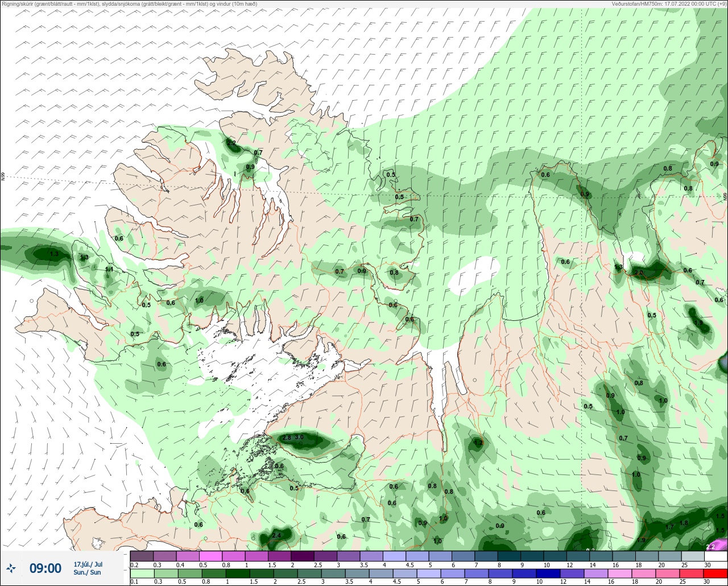
Task: Click the '17.júl./ Jul' date text
Action: tap(88, 564)
